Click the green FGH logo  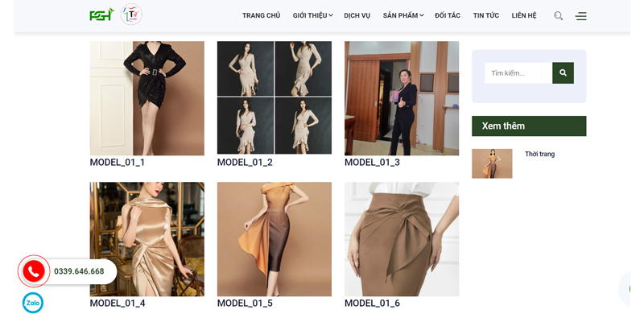tap(101, 14)
